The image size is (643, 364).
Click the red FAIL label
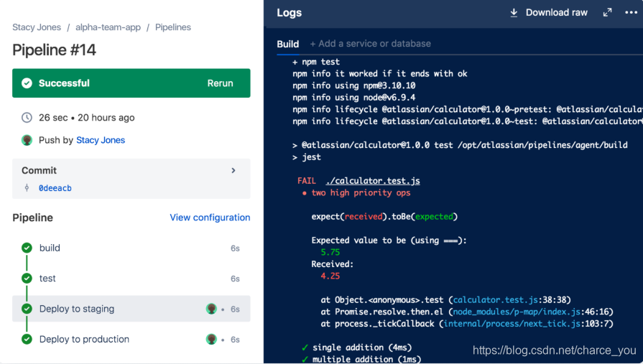[x=307, y=181]
